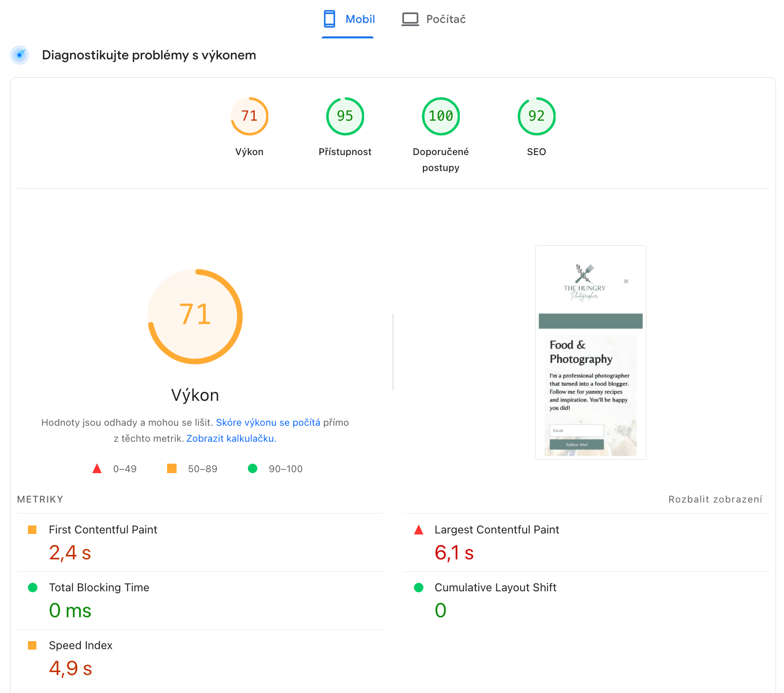The image size is (784, 693).
Task: Open the Zobrazit kalkulačku link
Action: 231,438
